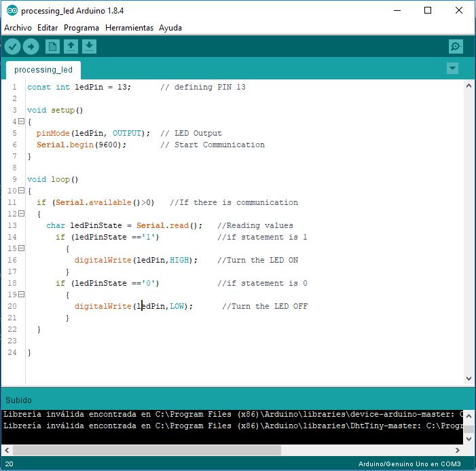Image resolution: width=476 pixels, height=471 pixels.
Task: Click console scrollbar down arrow
Action: (469, 439)
